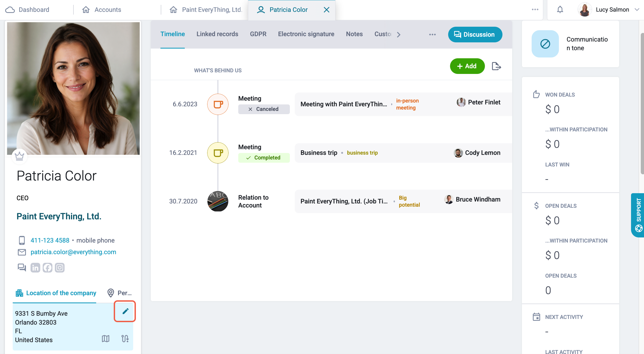Open the Support side tab
644x354 pixels.
pos(638,215)
